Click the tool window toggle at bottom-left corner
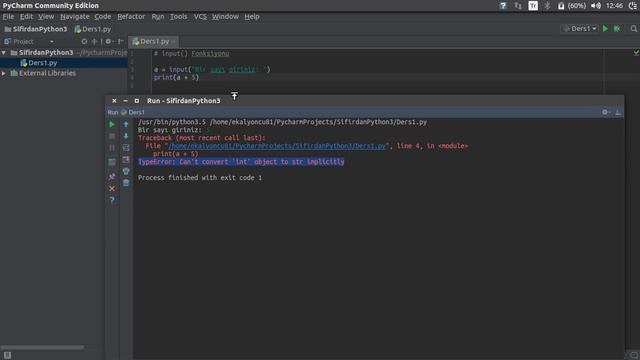 coord(7,355)
